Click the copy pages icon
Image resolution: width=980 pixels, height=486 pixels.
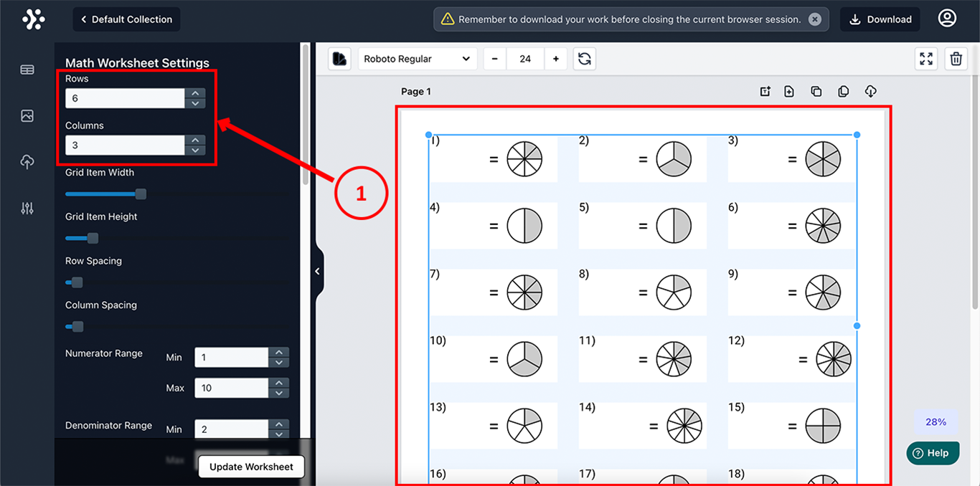(844, 91)
